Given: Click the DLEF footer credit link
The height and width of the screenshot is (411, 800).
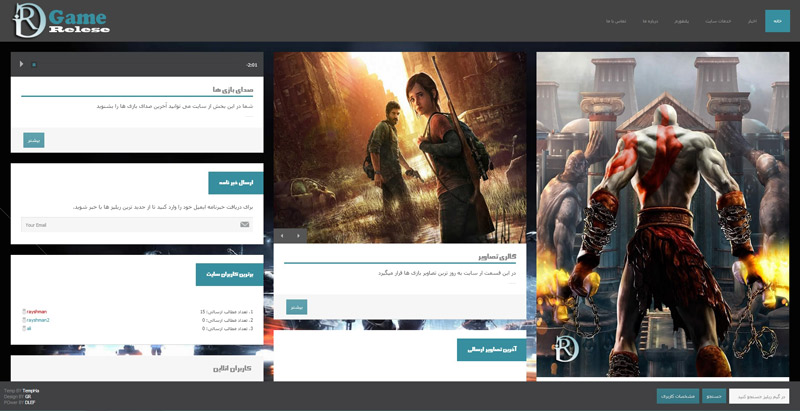Looking at the screenshot, I should [30, 402].
